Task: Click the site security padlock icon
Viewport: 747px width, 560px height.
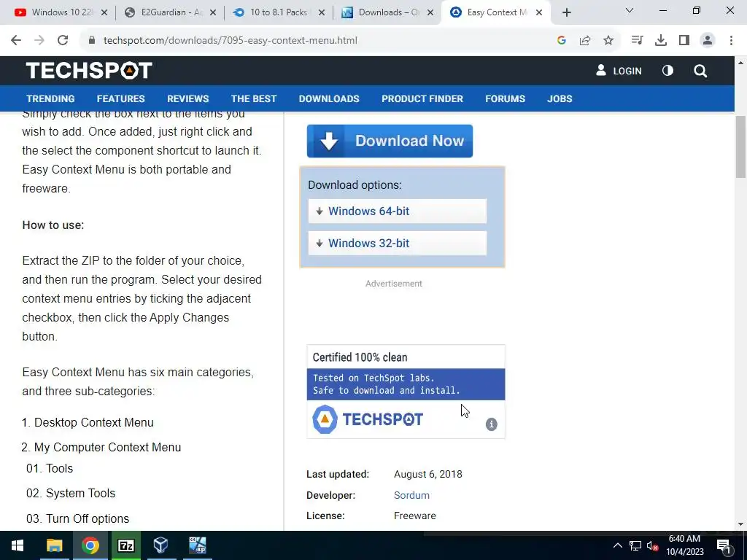Action: tap(92, 41)
